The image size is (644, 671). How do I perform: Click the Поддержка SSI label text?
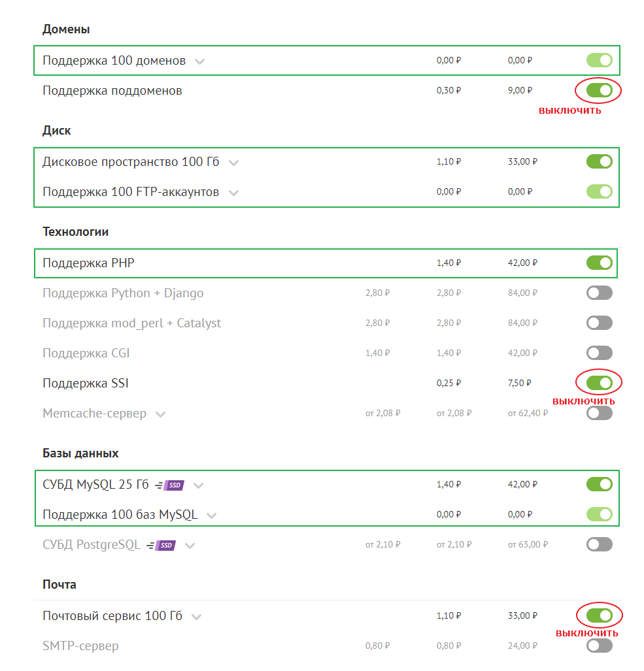(x=86, y=383)
